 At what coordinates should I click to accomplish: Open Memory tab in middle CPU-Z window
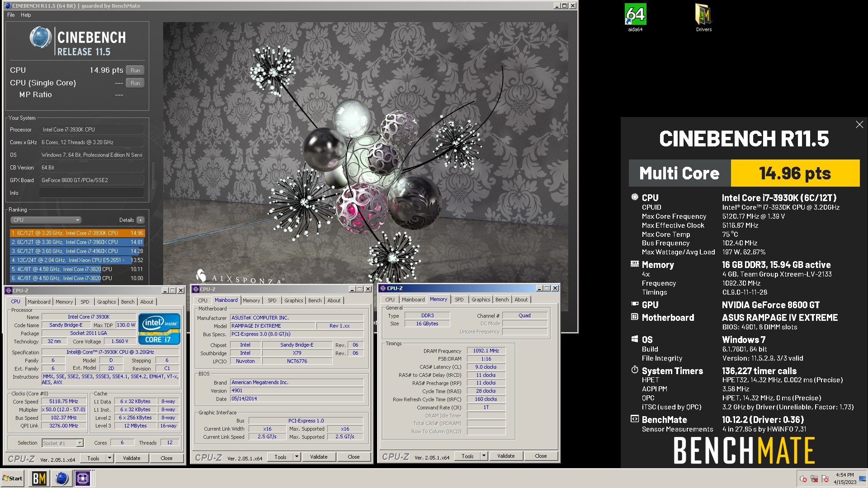(x=251, y=300)
